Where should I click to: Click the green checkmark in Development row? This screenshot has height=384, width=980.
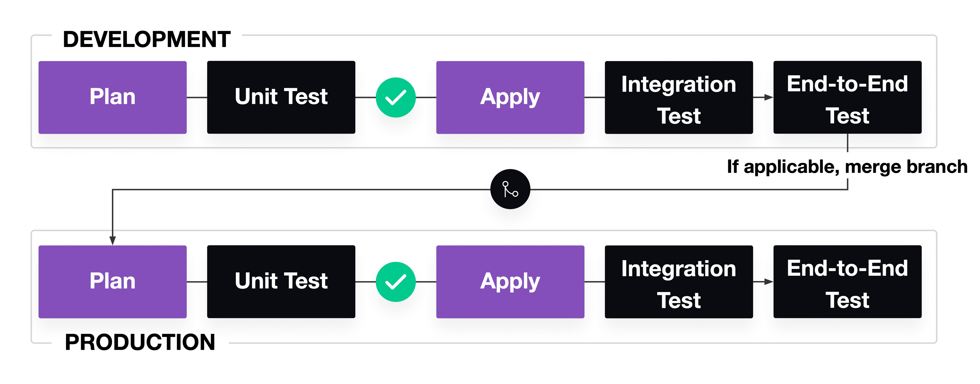(396, 98)
